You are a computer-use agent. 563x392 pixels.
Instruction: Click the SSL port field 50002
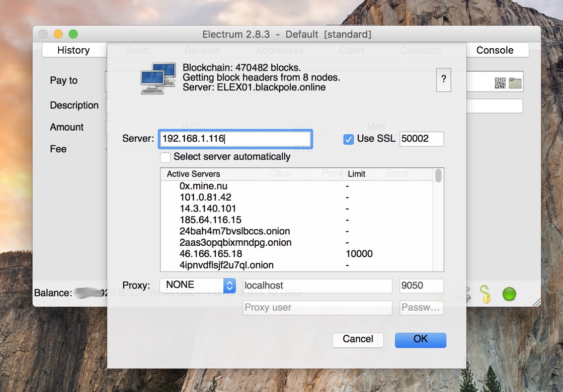[422, 139]
